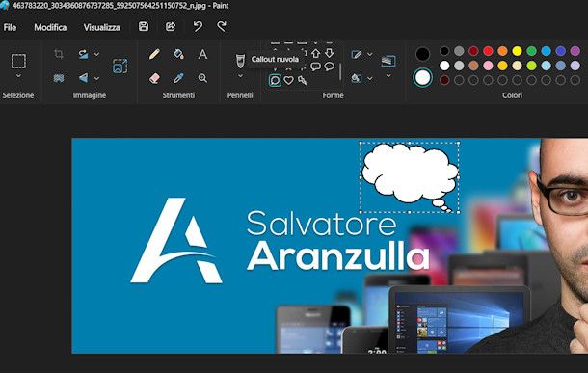Click the Paint app icon in title bar
Image resolution: width=588 pixels, height=373 pixels.
click(4, 5)
